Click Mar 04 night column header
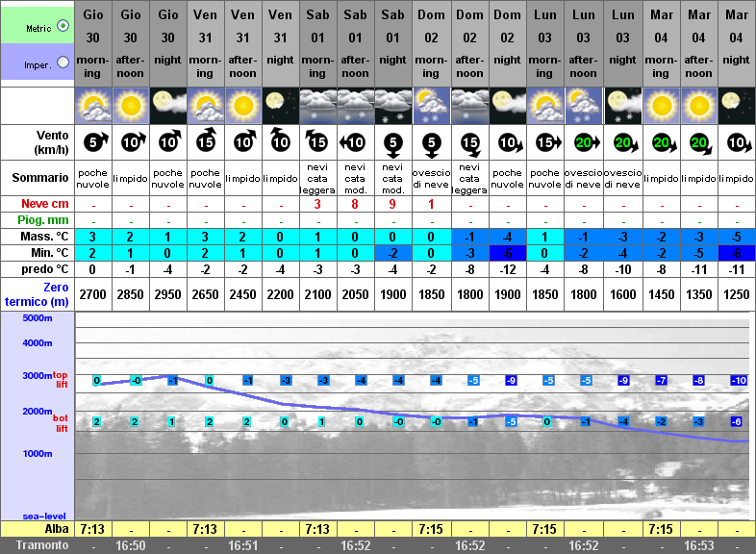 737,43
